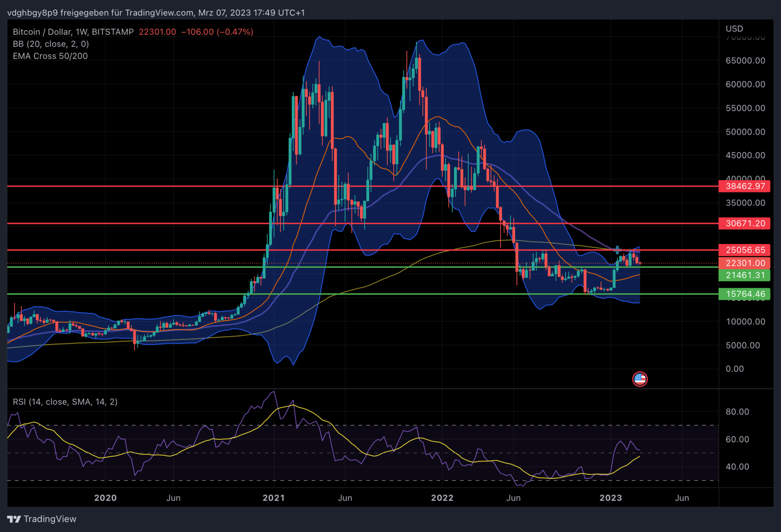781x532 pixels.
Task: Open the EMA Cross 50/200 indicator legend
Action: (50, 56)
